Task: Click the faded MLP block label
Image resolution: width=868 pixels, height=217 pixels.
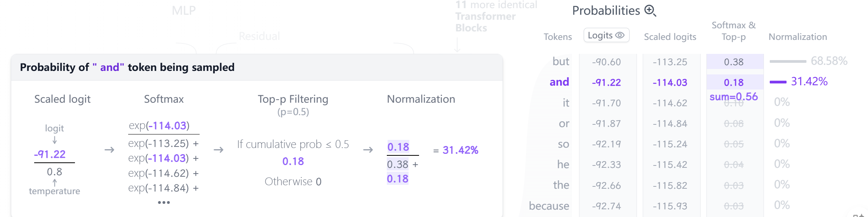Action: pos(184,11)
